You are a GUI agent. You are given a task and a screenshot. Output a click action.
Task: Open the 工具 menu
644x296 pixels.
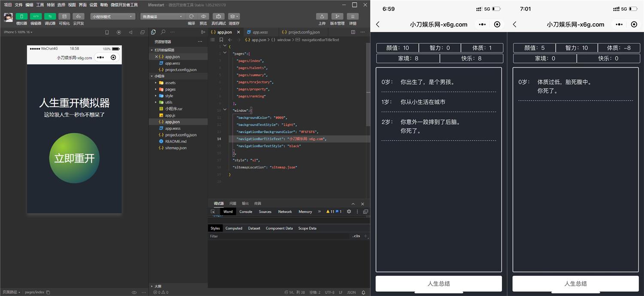[x=40, y=5]
